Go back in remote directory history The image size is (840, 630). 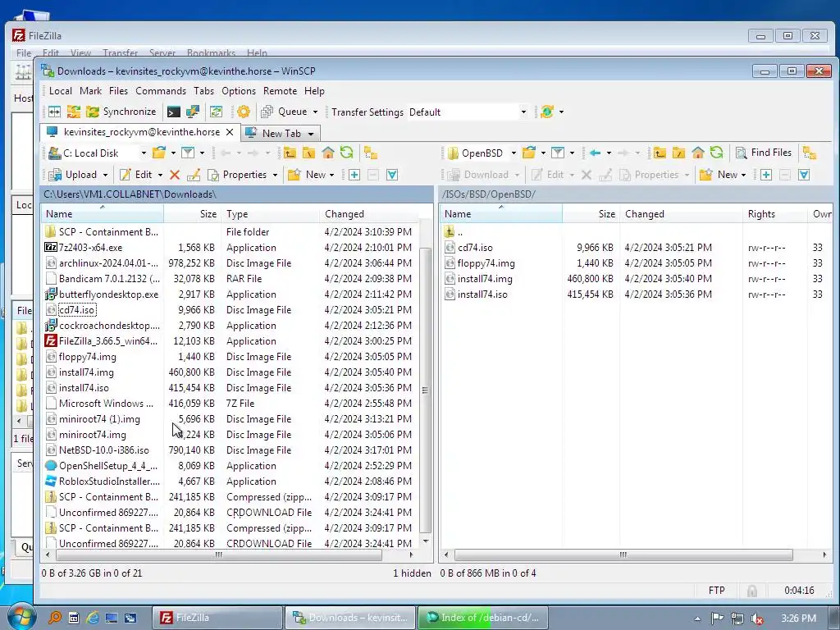coord(595,153)
